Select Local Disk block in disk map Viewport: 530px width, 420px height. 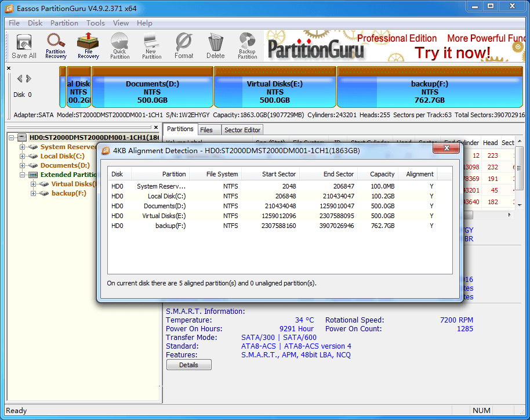click(79, 87)
